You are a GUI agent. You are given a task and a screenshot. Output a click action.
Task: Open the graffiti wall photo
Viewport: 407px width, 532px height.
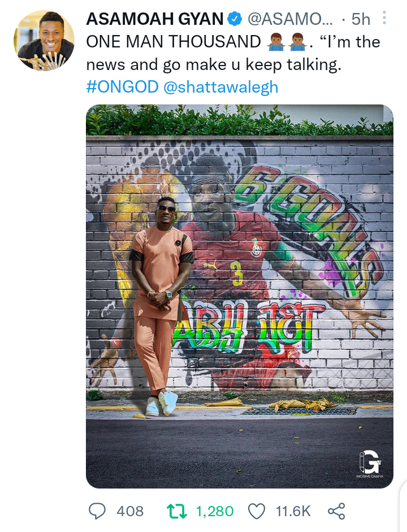click(240, 296)
